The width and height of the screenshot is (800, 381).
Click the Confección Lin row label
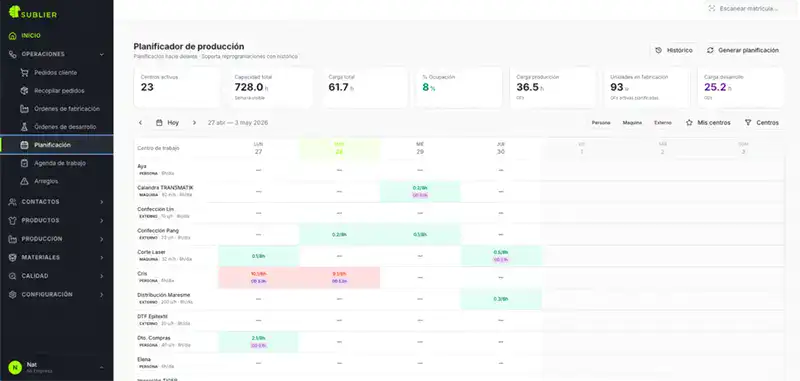pos(156,209)
